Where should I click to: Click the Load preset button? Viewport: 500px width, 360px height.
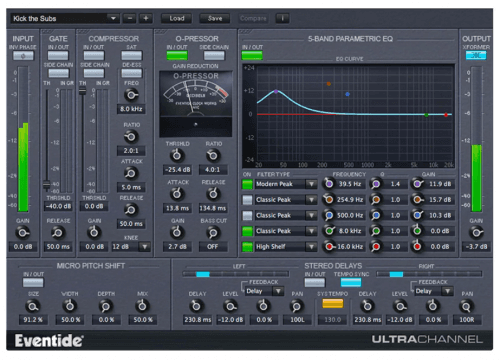coord(177,18)
